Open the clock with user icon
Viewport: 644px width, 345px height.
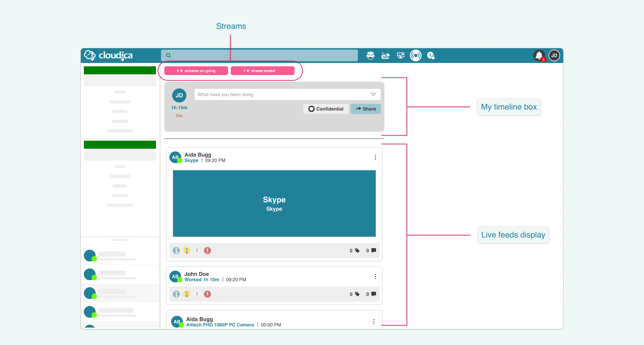point(431,55)
